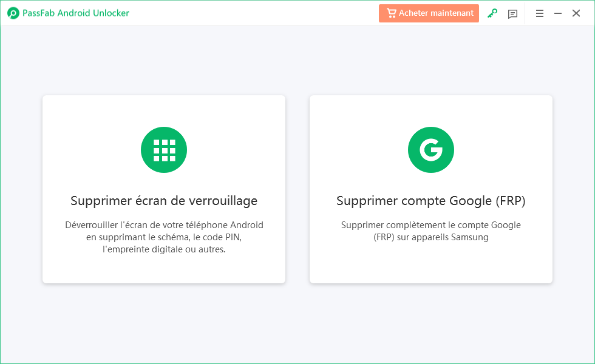
Task: Click "l'empreinte digitale ou autres" line
Action: coord(164,249)
